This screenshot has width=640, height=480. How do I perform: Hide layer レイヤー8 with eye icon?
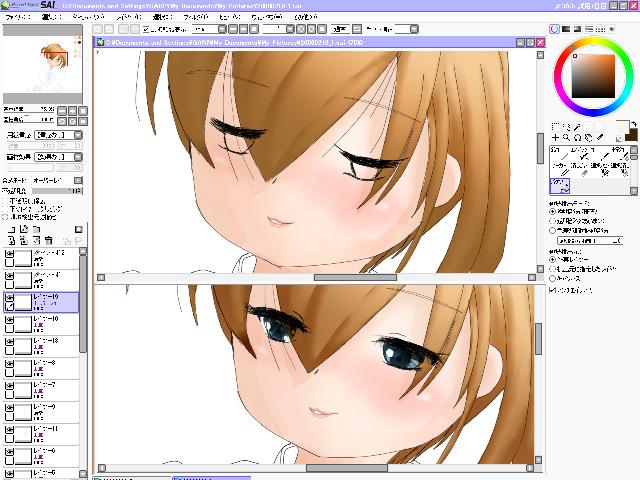[x=9, y=363]
